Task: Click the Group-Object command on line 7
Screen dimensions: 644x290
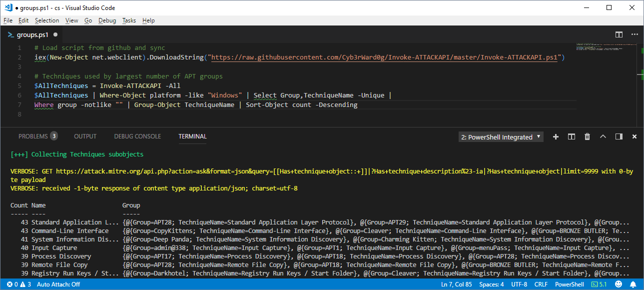Action: point(156,105)
